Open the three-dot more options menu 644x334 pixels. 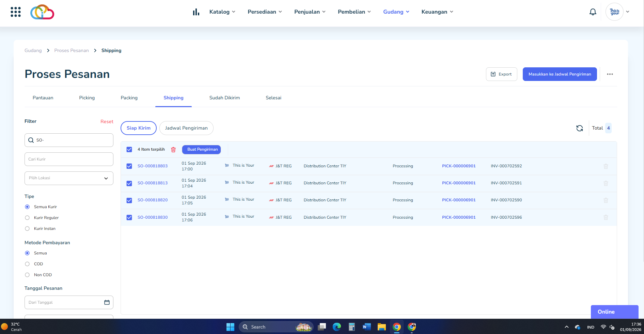[610, 74]
